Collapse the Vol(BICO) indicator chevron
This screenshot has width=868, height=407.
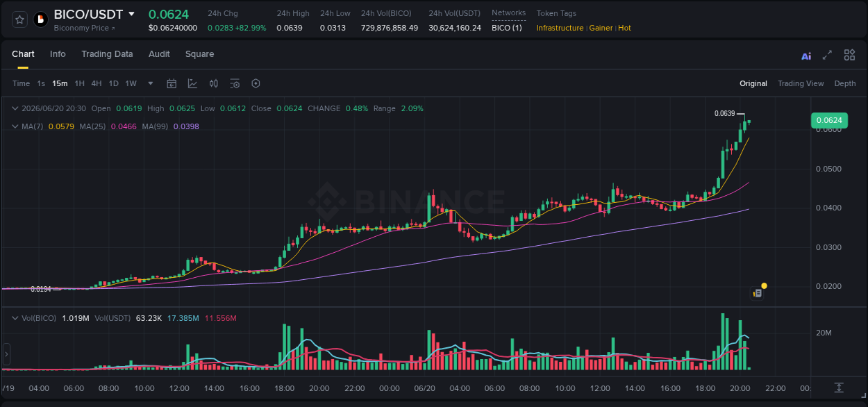tap(15, 318)
